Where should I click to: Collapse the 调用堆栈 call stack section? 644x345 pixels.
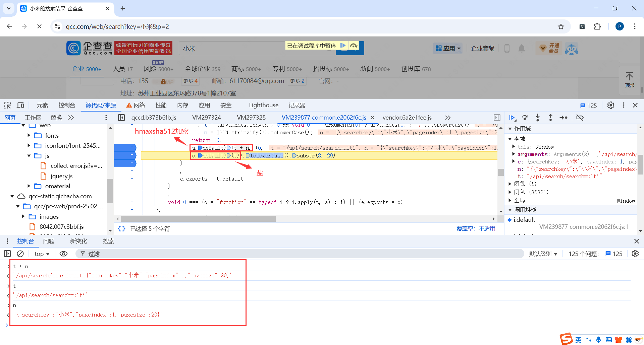tap(510, 210)
